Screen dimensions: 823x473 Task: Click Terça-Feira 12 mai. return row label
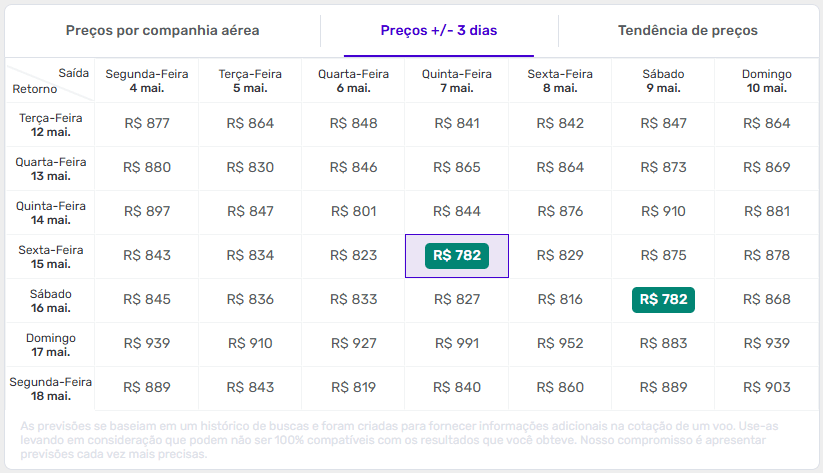point(50,124)
